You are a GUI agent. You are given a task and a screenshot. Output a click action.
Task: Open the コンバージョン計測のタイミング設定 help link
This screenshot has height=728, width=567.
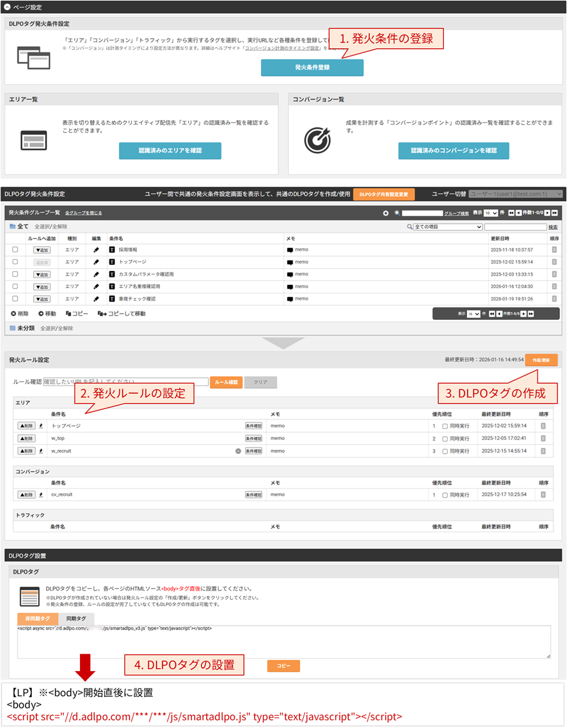pos(282,48)
